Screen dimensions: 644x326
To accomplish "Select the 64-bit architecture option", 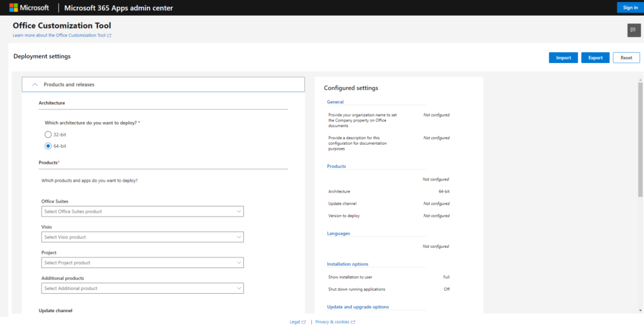I will click(x=48, y=146).
